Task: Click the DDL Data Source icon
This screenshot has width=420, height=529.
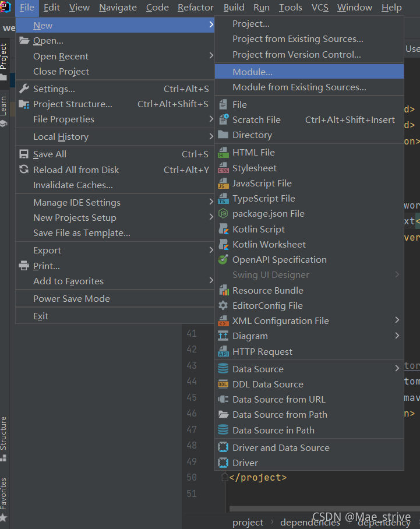Action: point(223,385)
